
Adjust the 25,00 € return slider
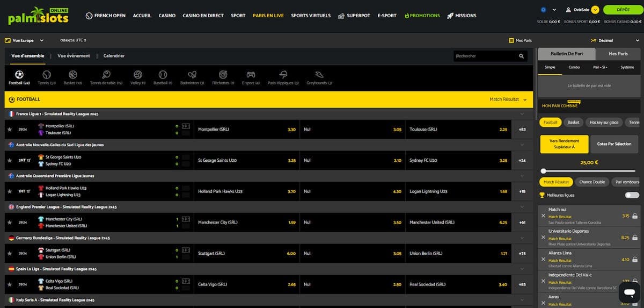pyautogui.click(x=544, y=171)
